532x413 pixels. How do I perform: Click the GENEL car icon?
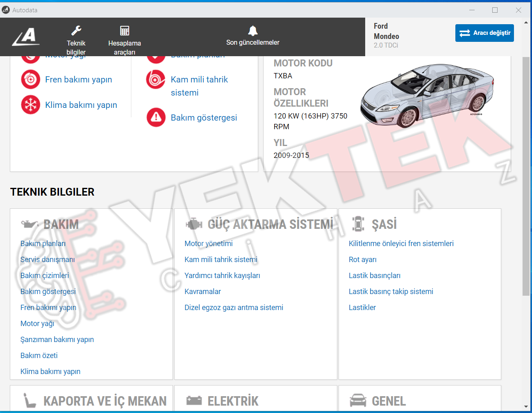point(358,400)
